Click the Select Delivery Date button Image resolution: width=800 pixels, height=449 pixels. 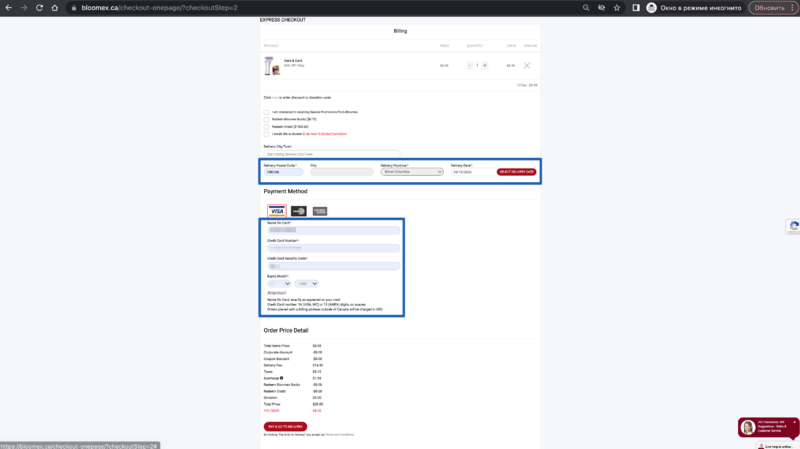[x=516, y=172]
